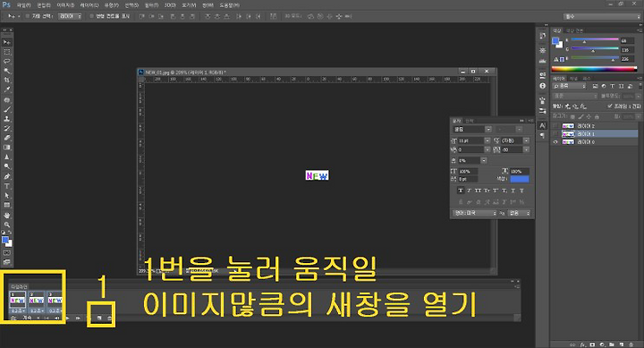Delete the selected timeline frame
The height and width of the screenshot is (348, 644).
pos(109,318)
